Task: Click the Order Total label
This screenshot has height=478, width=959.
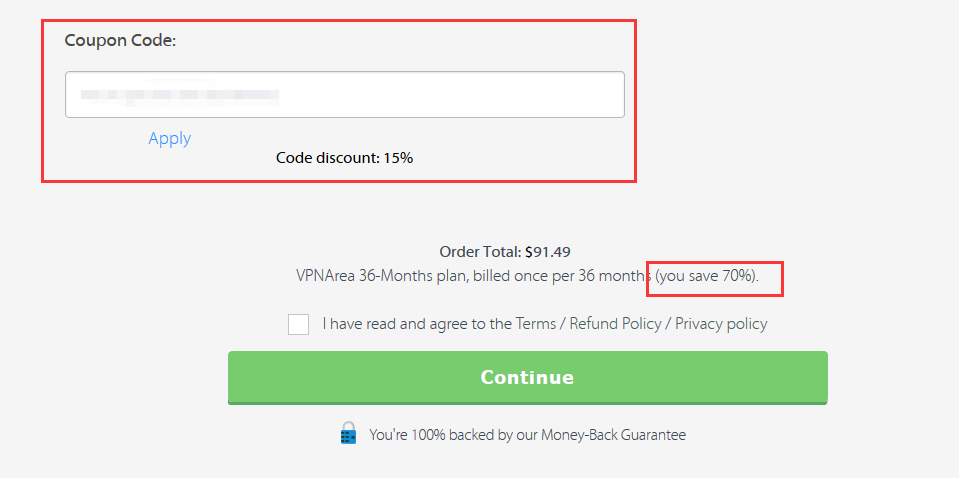Action: pyautogui.click(x=480, y=251)
